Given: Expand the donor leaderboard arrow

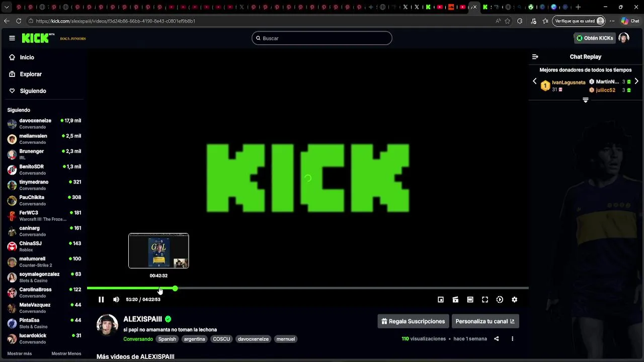Looking at the screenshot, I should tap(586, 100).
